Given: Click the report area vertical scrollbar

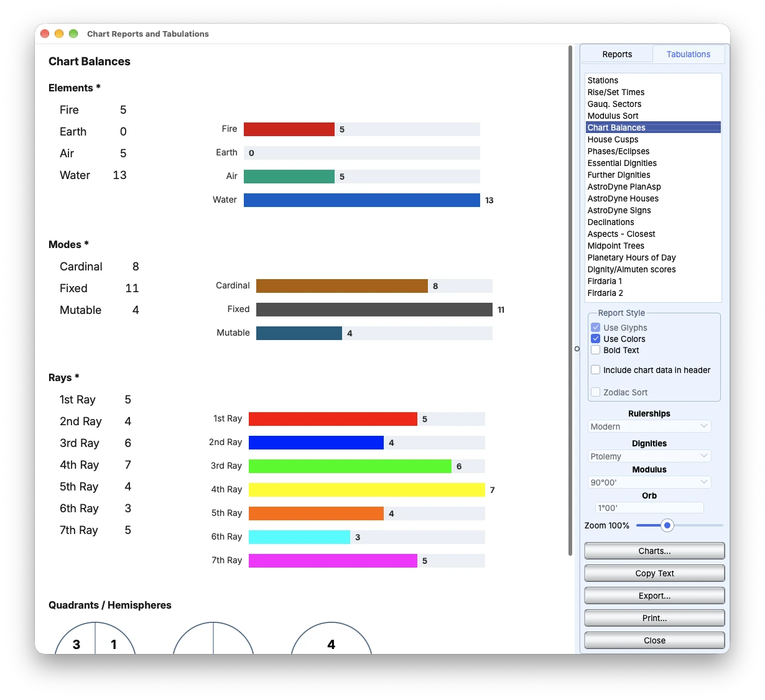Looking at the screenshot, I should point(570,301).
